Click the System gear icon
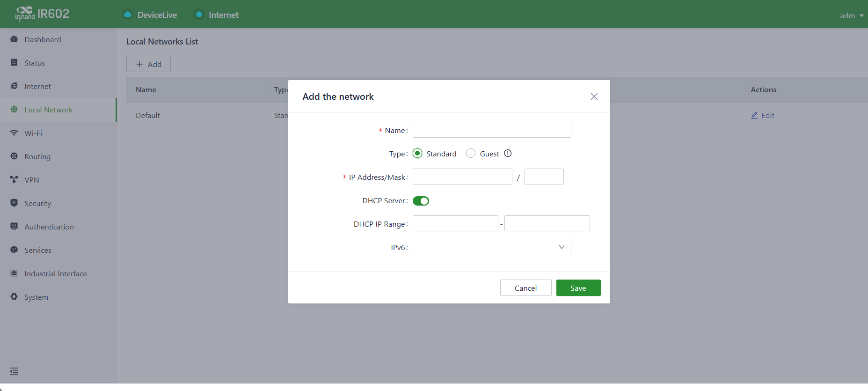The image size is (868, 391). [x=14, y=297]
